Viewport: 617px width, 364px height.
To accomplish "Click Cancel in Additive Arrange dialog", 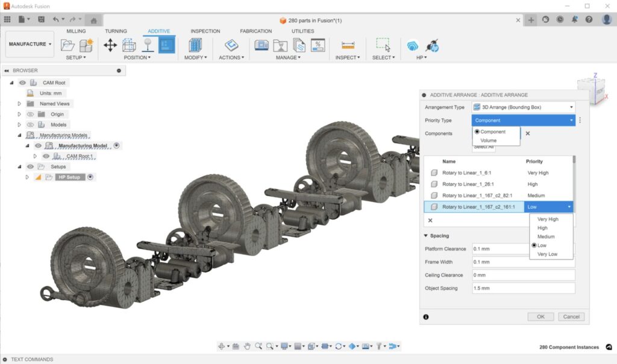I will point(570,316).
